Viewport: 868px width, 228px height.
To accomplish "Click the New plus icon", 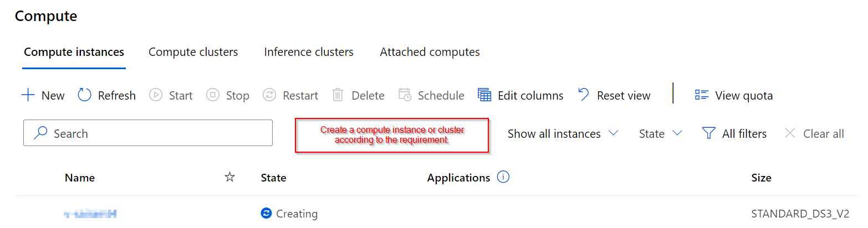I will coord(28,95).
